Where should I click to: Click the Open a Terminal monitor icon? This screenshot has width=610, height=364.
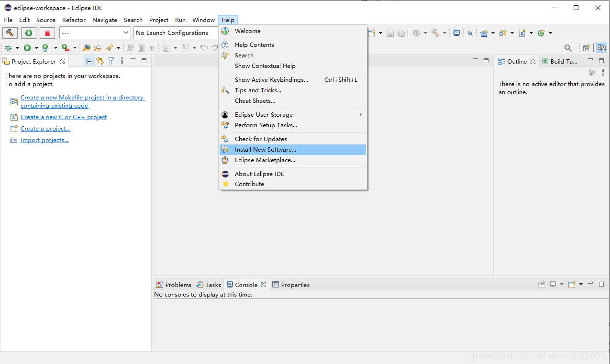[456, 33]
